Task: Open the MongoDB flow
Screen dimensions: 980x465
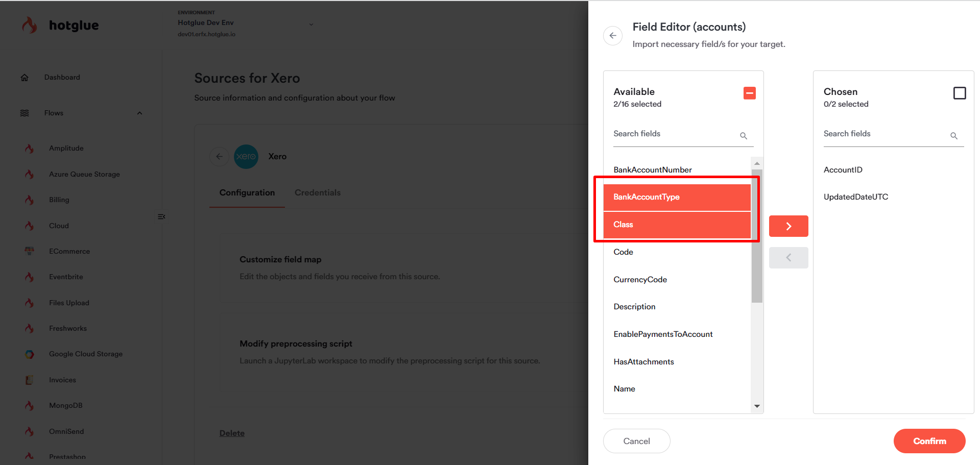Action: click(x=66, y=406)
